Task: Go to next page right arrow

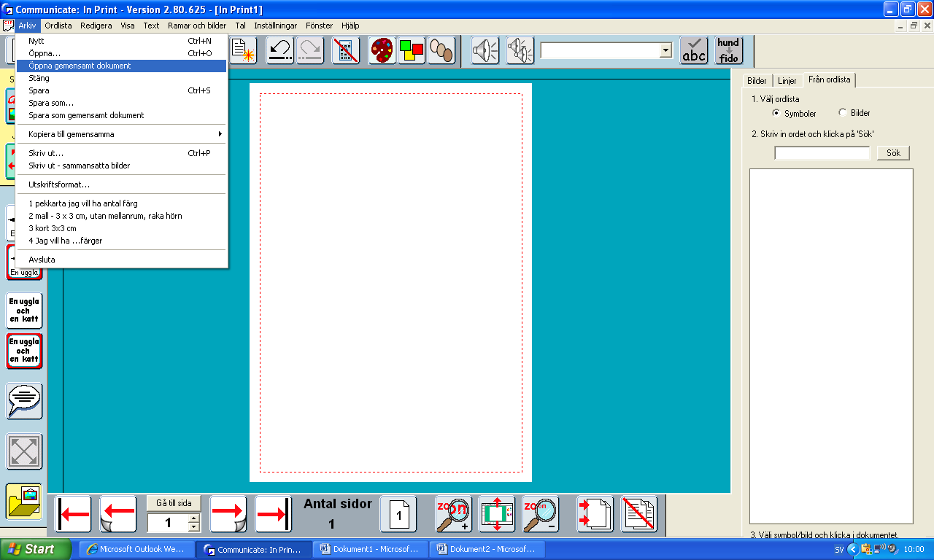Action: pyautogui.click(x=228, y=514)
